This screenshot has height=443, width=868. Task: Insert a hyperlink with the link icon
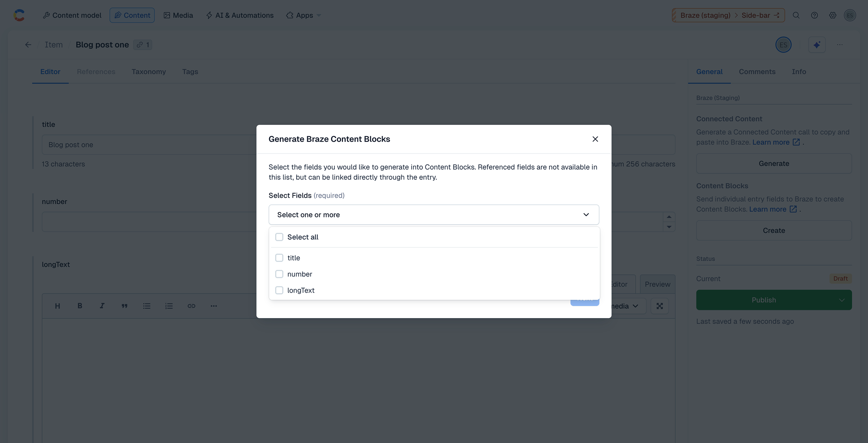coord(191,306)
